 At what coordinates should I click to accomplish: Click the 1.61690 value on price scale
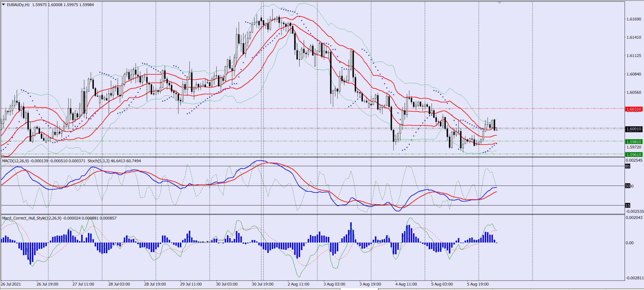[634, 19]
